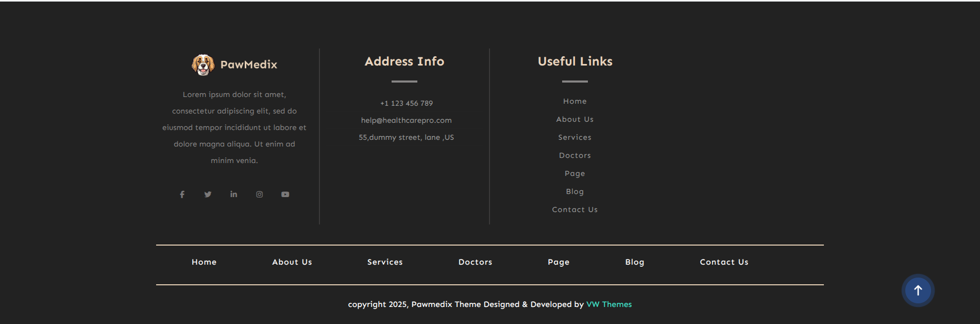Open Services under Useful Links
This screenshot has width=980, height=324.
575,138
